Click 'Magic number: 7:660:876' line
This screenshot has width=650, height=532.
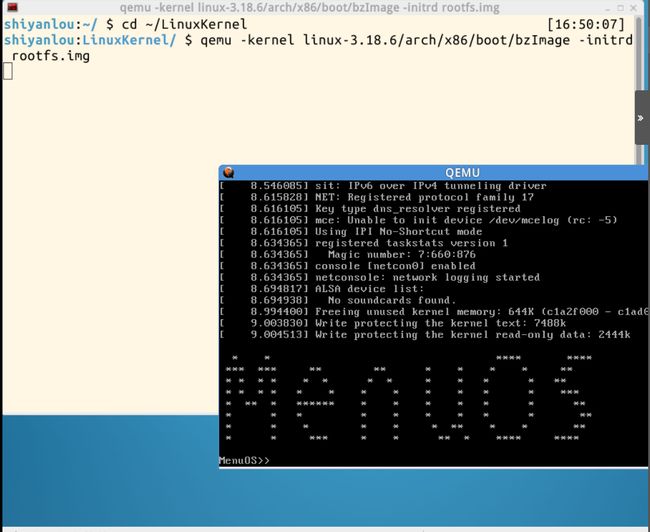tap(347, 255)
